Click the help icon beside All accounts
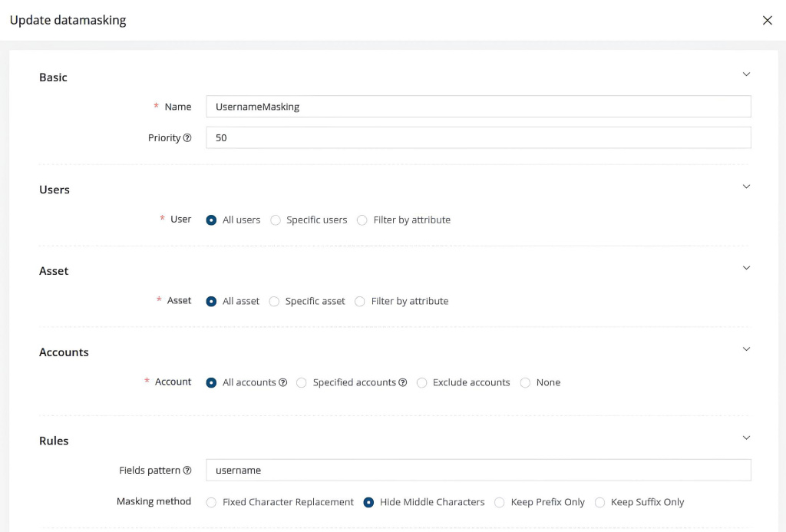 pos(283,382)
